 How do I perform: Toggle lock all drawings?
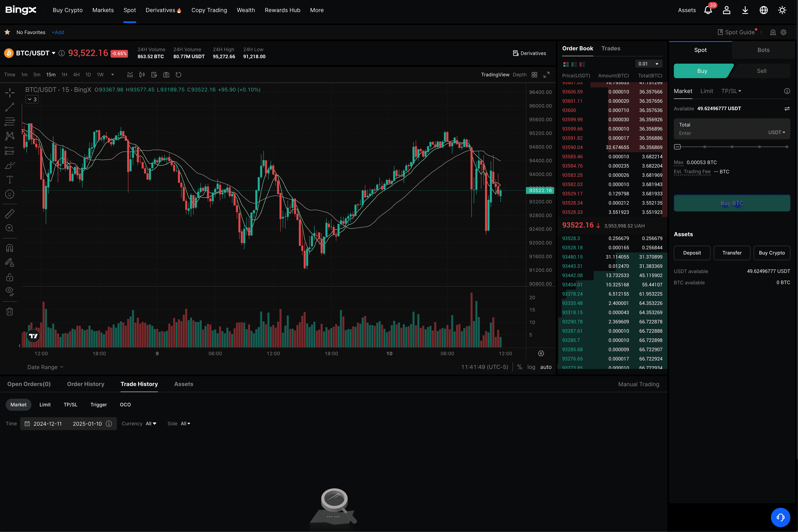(10, 277)
